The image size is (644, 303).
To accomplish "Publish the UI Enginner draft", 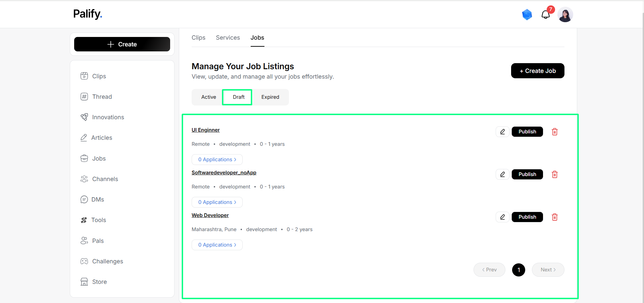I will coord(527,132).
